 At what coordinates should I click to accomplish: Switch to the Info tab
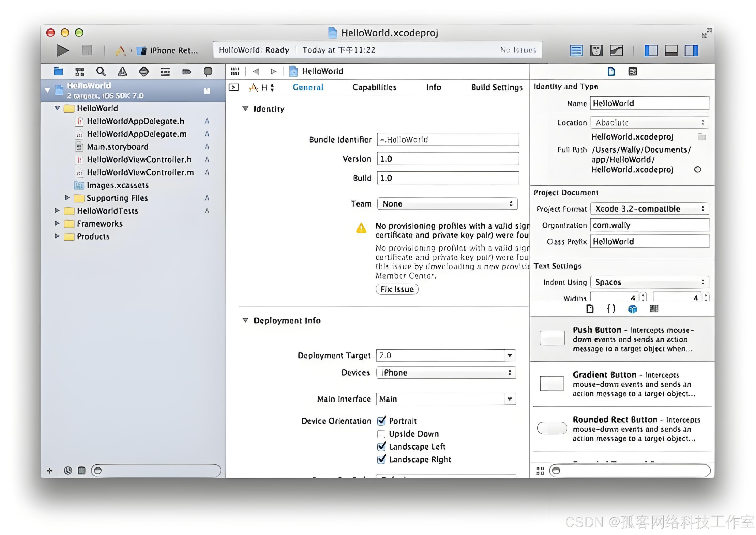click(433, 87)
